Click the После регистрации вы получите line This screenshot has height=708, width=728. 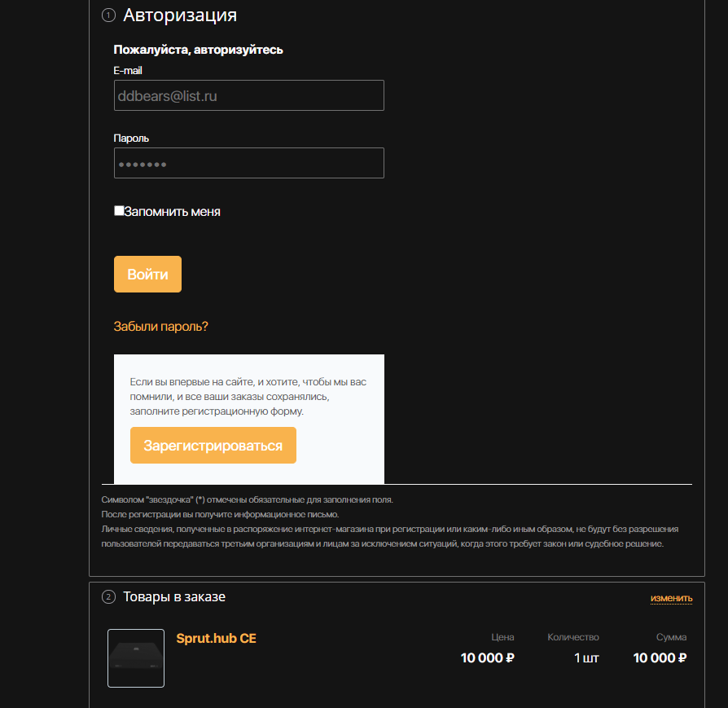[220, 515]
